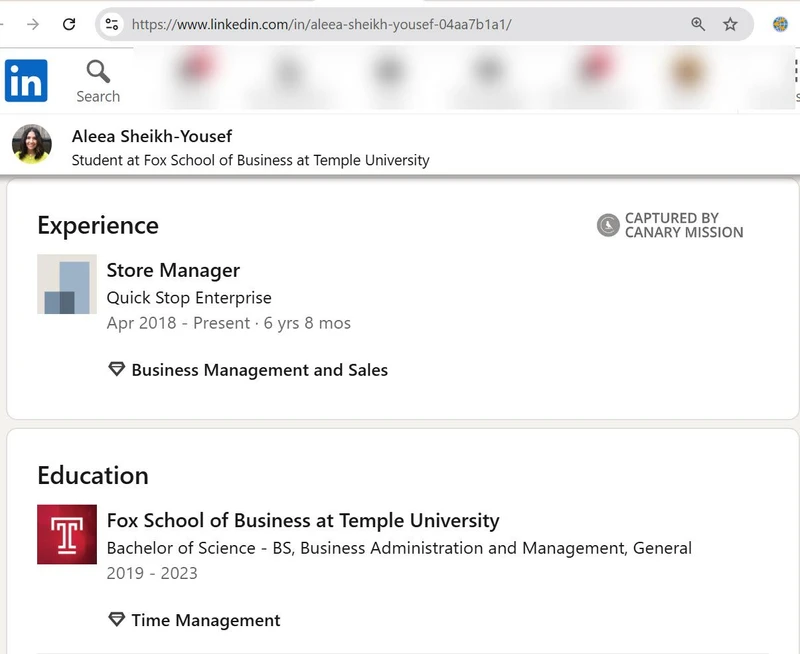This screenshot has height=654, width=800.
Task: Click the browser forward arrow
Action: [x=33, y=24]
